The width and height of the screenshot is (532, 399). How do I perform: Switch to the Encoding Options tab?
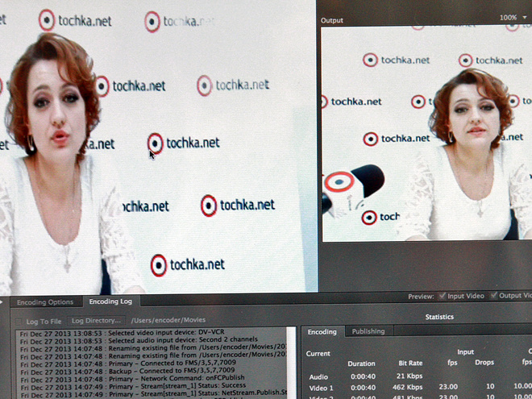click(45, 302)
